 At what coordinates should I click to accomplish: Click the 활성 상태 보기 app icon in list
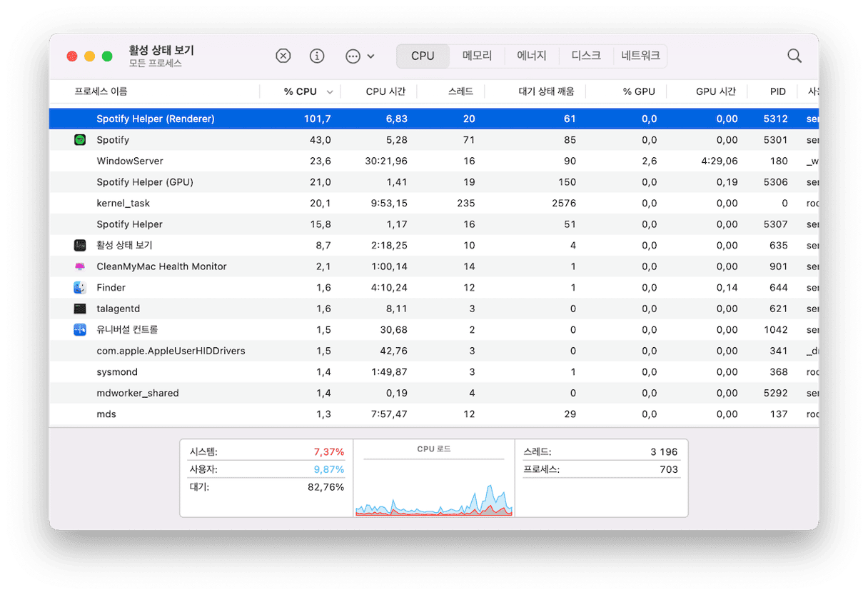[x=80, y=246]
